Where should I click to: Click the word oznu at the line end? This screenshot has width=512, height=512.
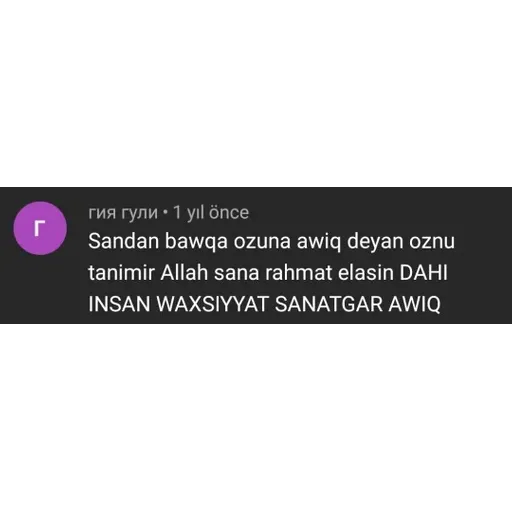click(x=432, y=241)
